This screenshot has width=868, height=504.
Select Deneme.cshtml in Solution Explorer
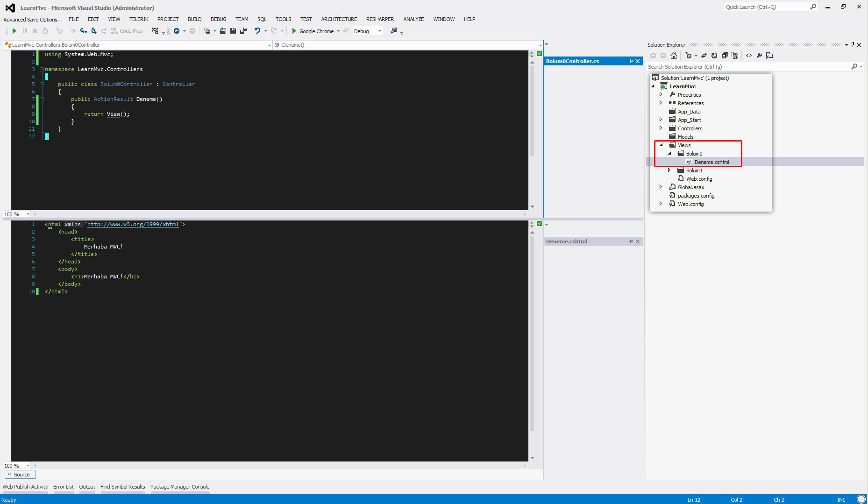[x=711, y=162]
